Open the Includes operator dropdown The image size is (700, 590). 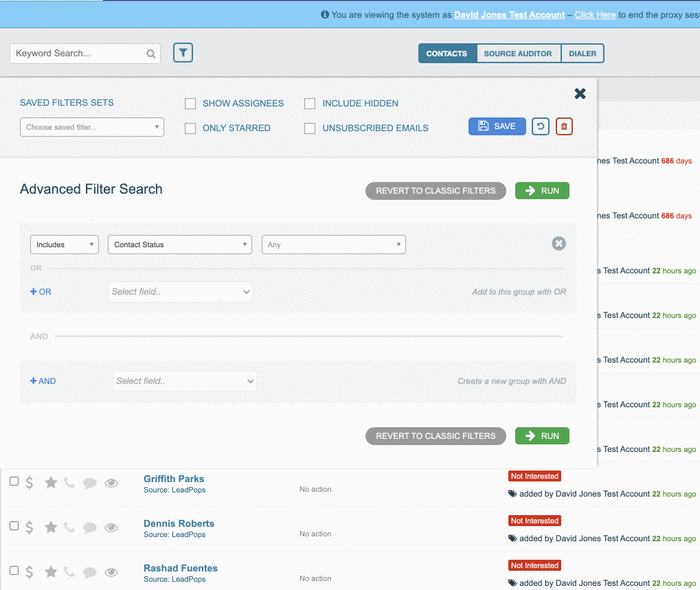tap(65, 245)
